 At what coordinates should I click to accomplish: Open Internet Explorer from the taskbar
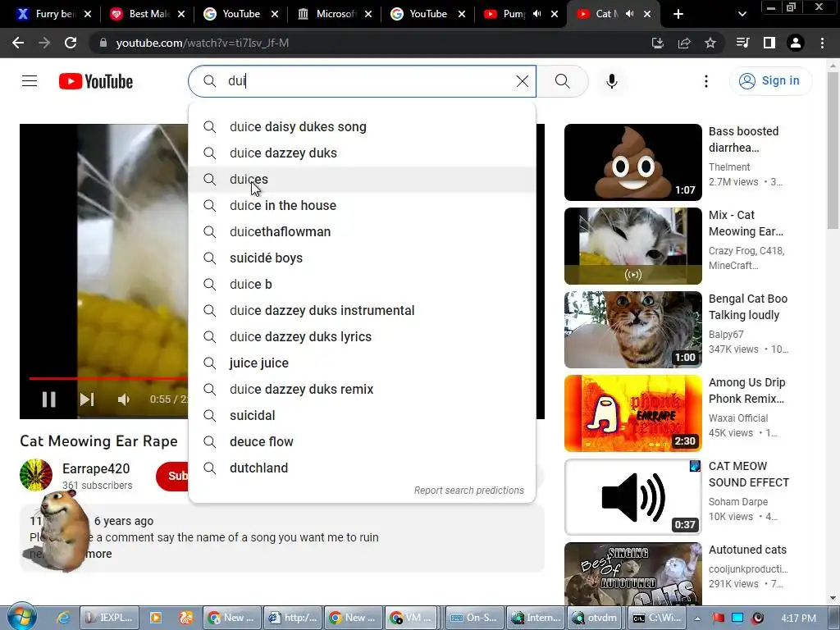[x=63, y=618]
